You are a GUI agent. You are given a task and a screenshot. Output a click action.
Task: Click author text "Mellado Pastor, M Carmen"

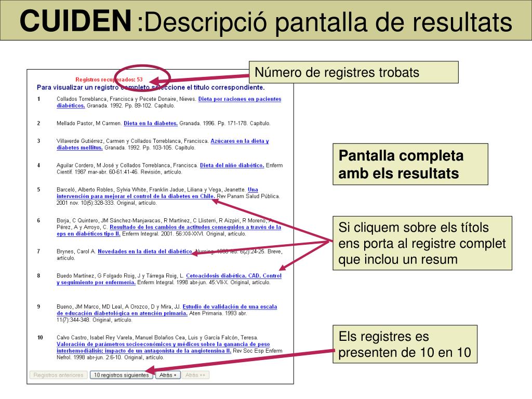click(89, 124)
